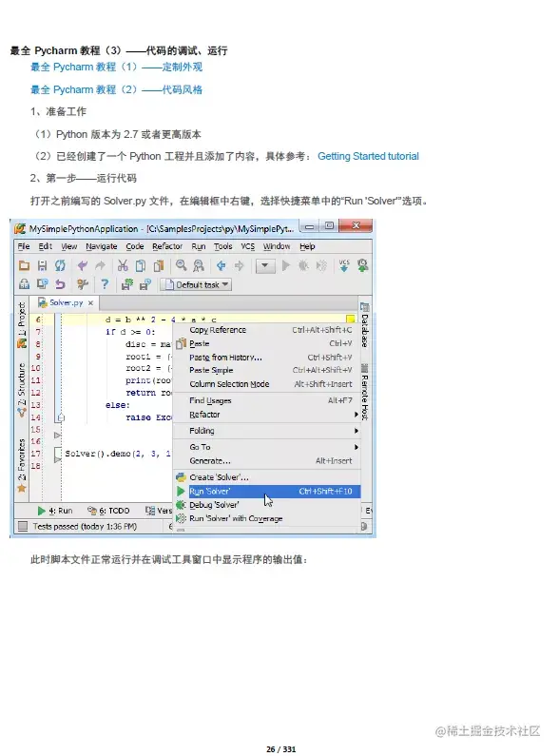Screen dimensions: 559x756
Task: Open the Refactor menu in menu bar
Action: pyautogui.click(x=167, y=246)
